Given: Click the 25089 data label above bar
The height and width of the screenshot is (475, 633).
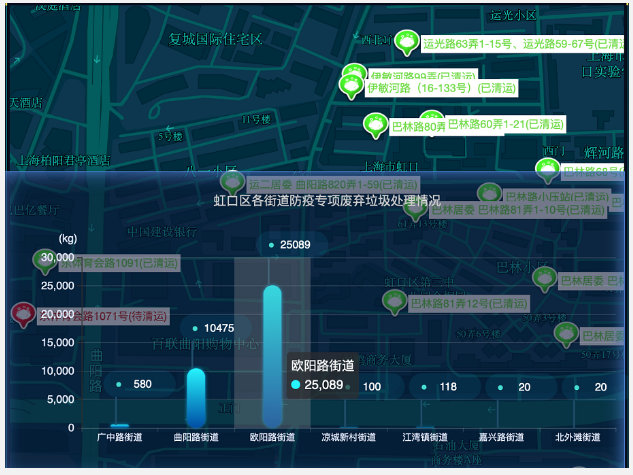Looking at the screenshot, I should (295, 245).
